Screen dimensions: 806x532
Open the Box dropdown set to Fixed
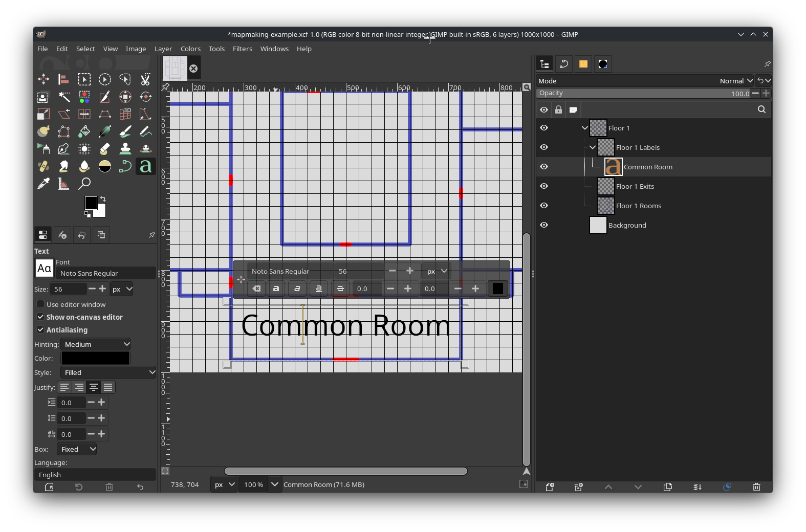(77, 449)
